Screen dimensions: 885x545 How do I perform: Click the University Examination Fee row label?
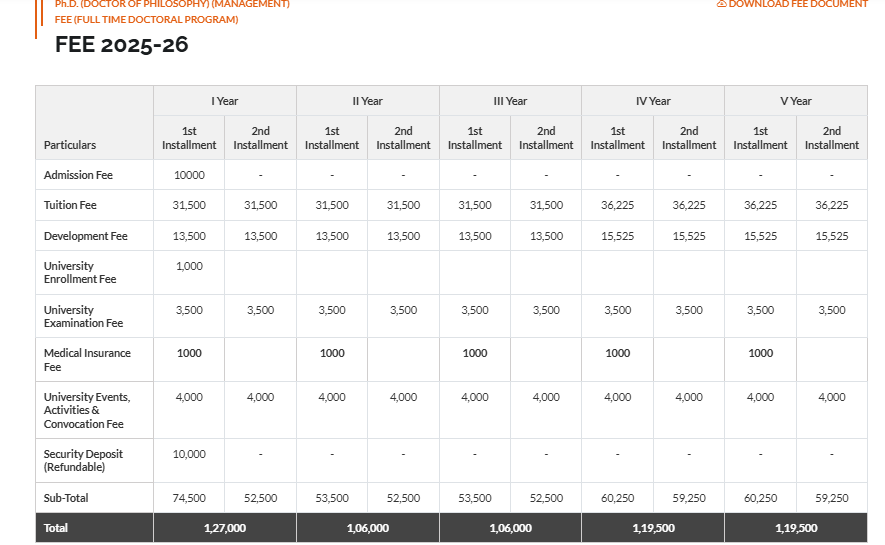coord(83,316)
